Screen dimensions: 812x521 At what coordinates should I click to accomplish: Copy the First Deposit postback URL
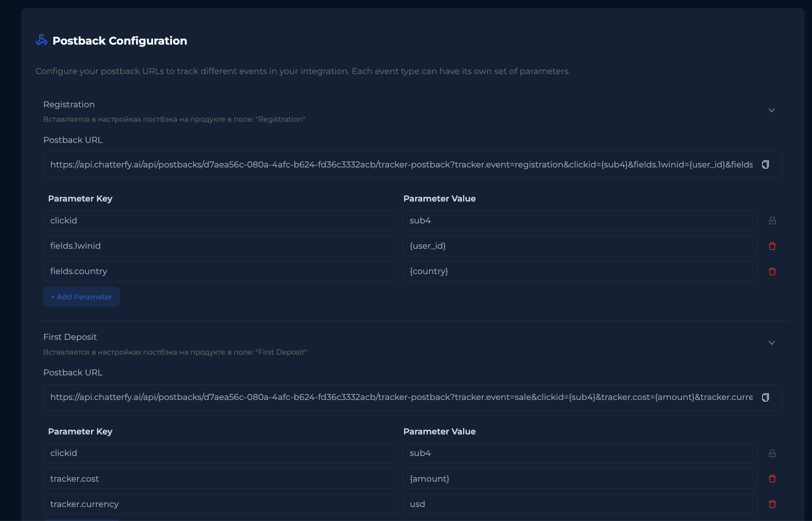pyautogui.click(x=765, y=397)
